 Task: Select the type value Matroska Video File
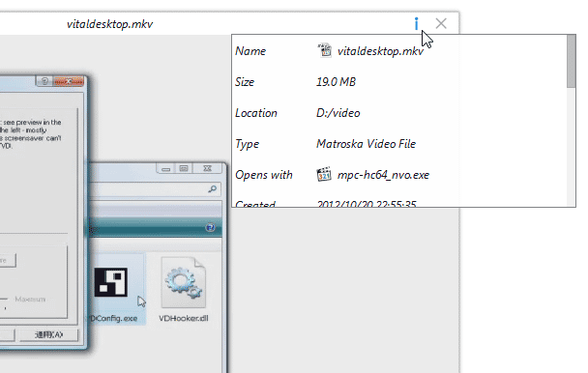click(366, 144)
